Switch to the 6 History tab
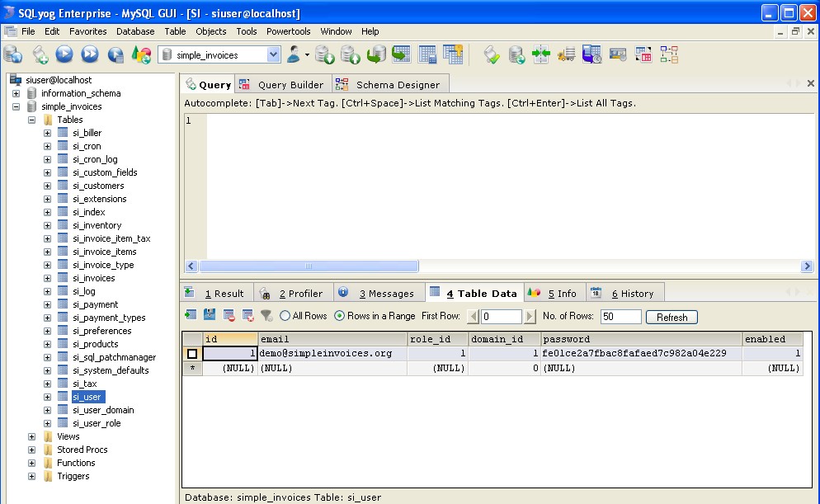 624,294
